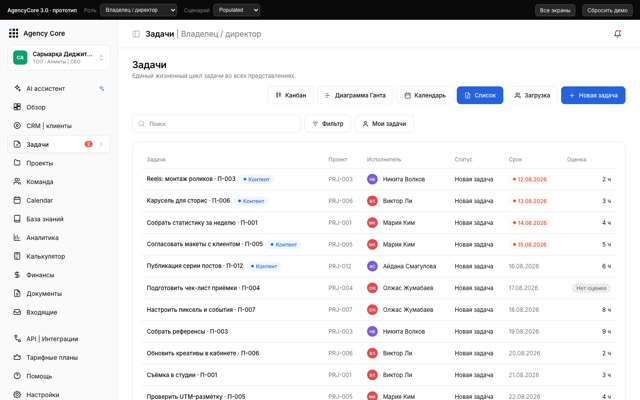Click the Новая задача button
Viewport: 640px width, 400px height.
(x=593, y=95)
